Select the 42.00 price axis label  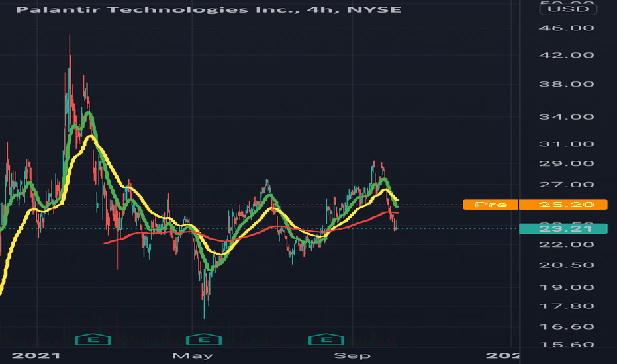pyautogui.click(x=566, y=55)
